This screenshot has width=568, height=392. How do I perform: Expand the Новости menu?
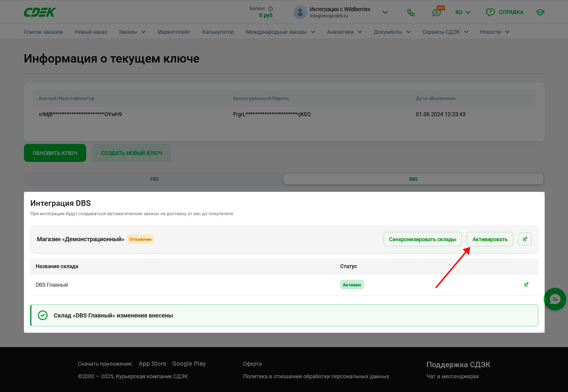[495, 32]
